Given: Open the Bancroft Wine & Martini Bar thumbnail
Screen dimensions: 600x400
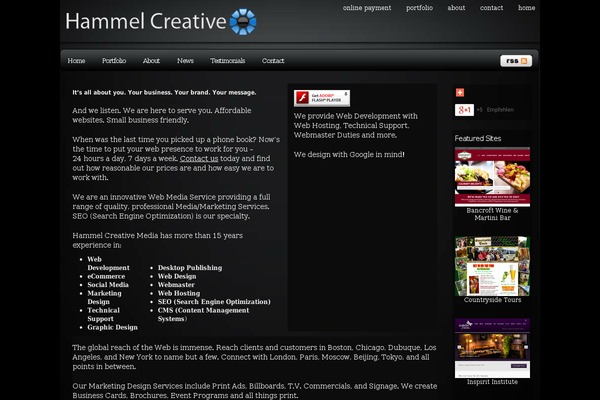Looking at the screenshot, I should pos(492,177).
